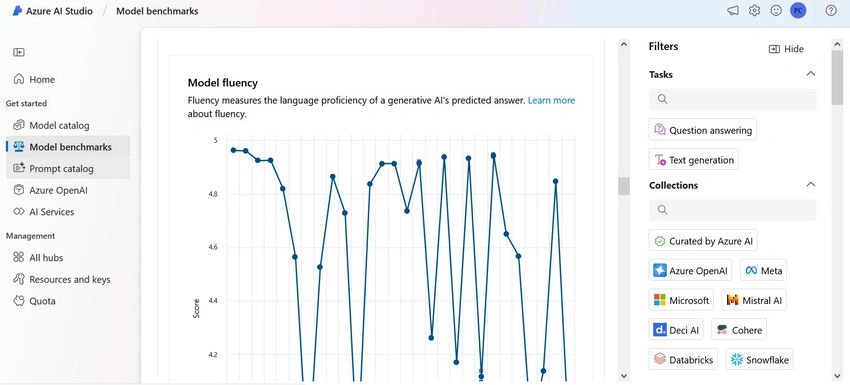
Task: Open the PC user account avatar
Action: point(798,11)
